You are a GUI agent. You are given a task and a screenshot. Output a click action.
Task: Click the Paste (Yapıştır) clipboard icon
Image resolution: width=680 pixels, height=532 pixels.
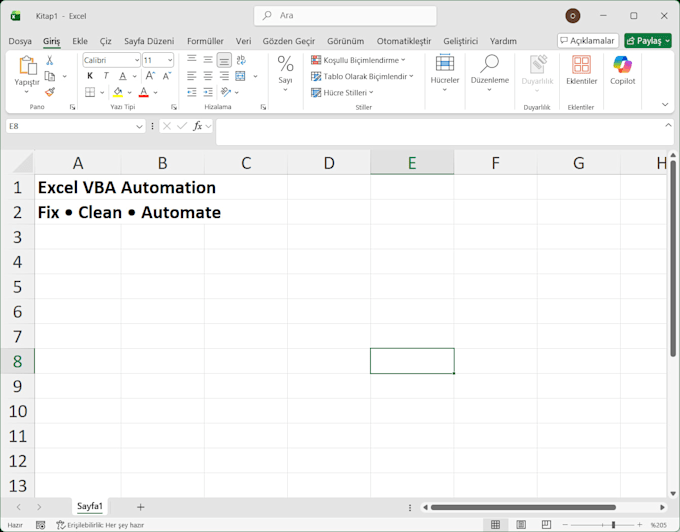(x=27, y=65)
